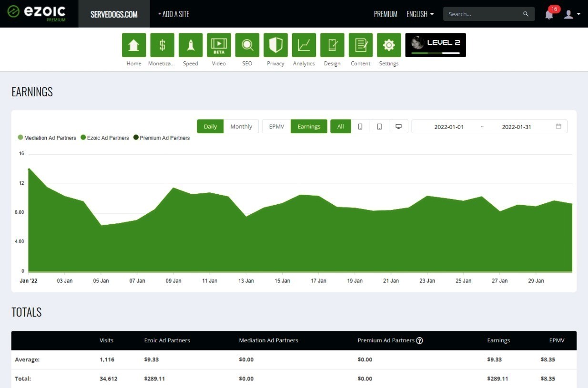Click the Ezoic Premium logo
Image resolution: width=588 pixels, height=388 pixels.
click(x=37, y=13)
